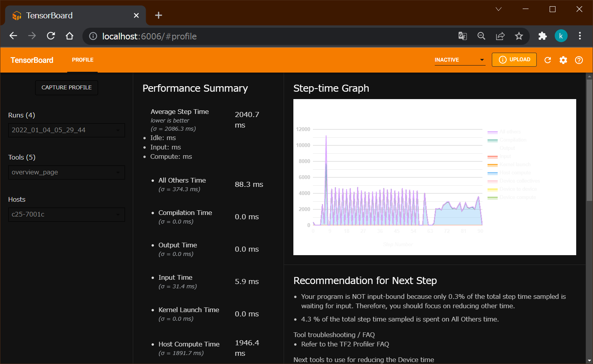Click the '5.9 ms' value
The width and height of the screenshot is (593, 364).
(247, 282)
